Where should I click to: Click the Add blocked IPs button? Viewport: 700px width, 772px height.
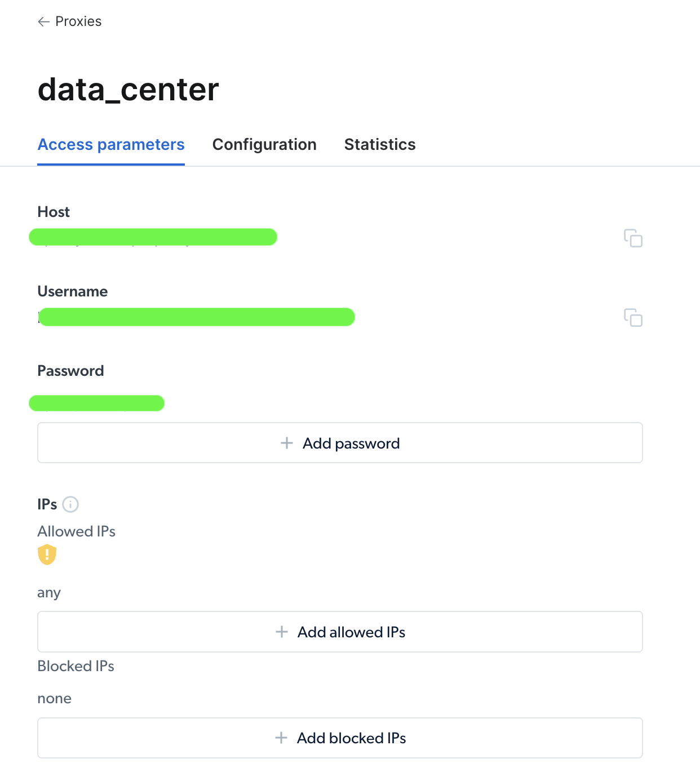pyautogui.click(x=340, y=738)
